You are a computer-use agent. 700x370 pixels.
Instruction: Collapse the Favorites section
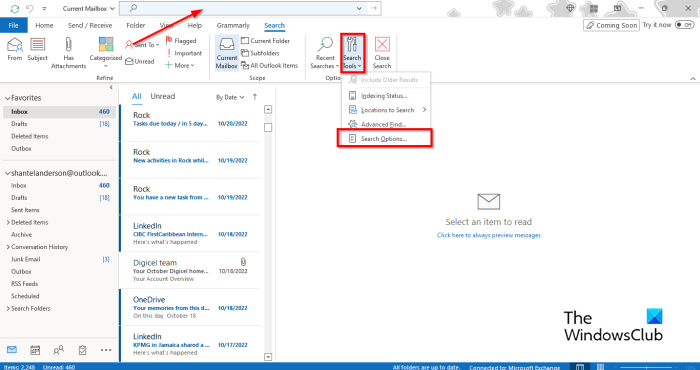coord(7,98)
